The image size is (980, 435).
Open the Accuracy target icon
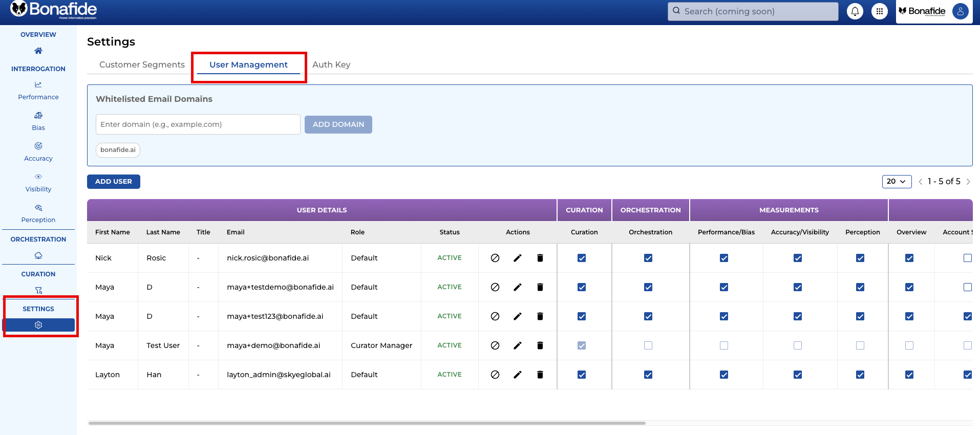point(38,146)
